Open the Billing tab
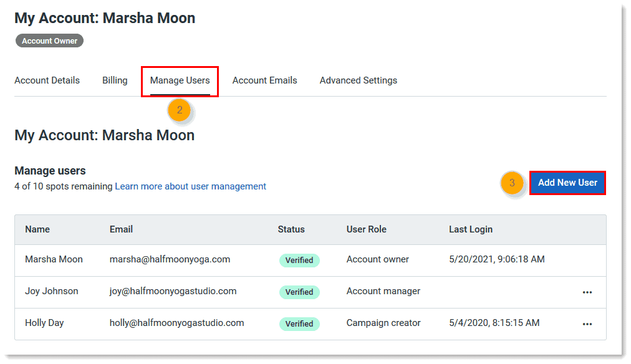This screenshot has width=631, height=364. click(x=115, y=80)
